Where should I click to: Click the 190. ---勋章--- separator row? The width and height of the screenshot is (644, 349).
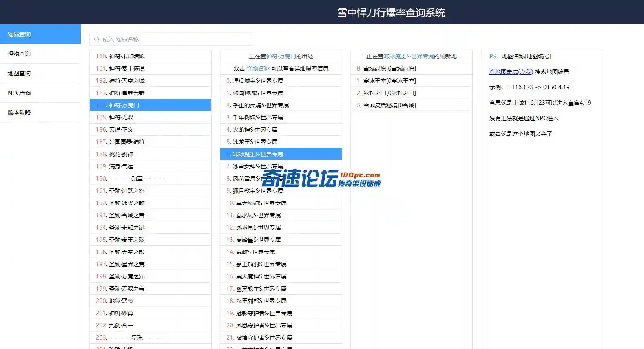tap(150, 179)
